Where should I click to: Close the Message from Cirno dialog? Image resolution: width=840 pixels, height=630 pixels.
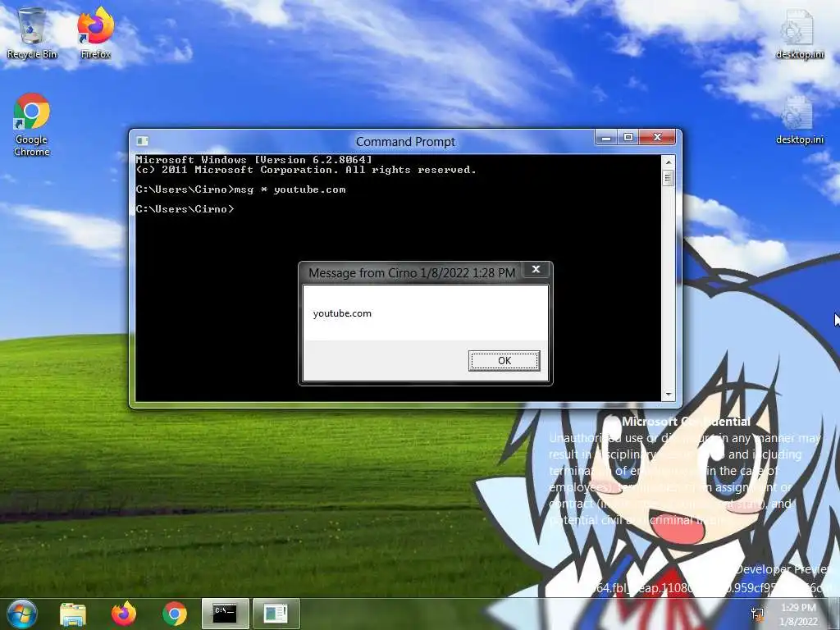click(x=536, y=269)
